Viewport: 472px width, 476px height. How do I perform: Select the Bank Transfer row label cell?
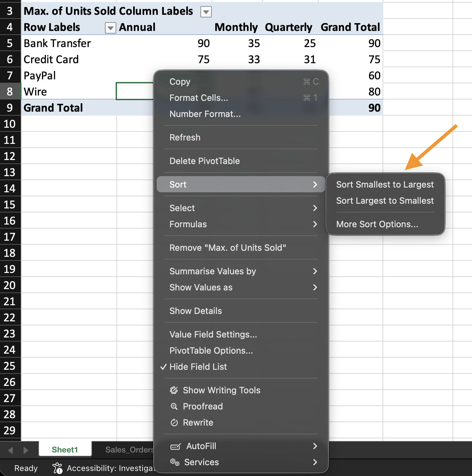click(x=57, y=43)
